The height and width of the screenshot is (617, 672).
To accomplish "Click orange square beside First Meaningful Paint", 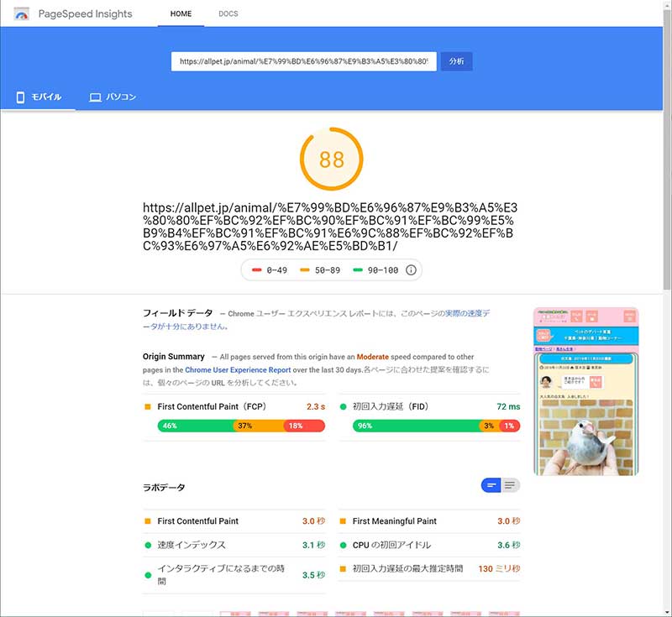I will [x=343, y=521].
